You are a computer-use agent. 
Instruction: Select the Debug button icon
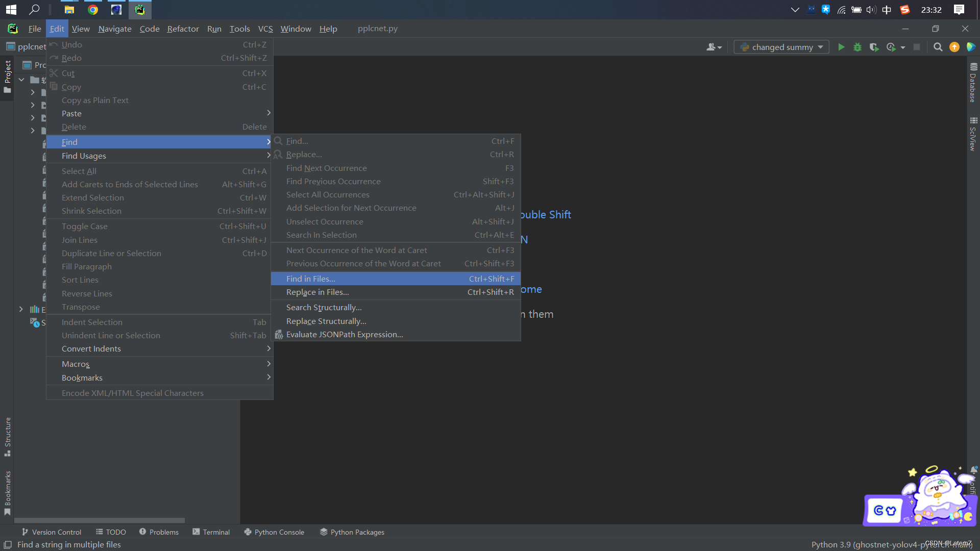(x=857, y=46)
